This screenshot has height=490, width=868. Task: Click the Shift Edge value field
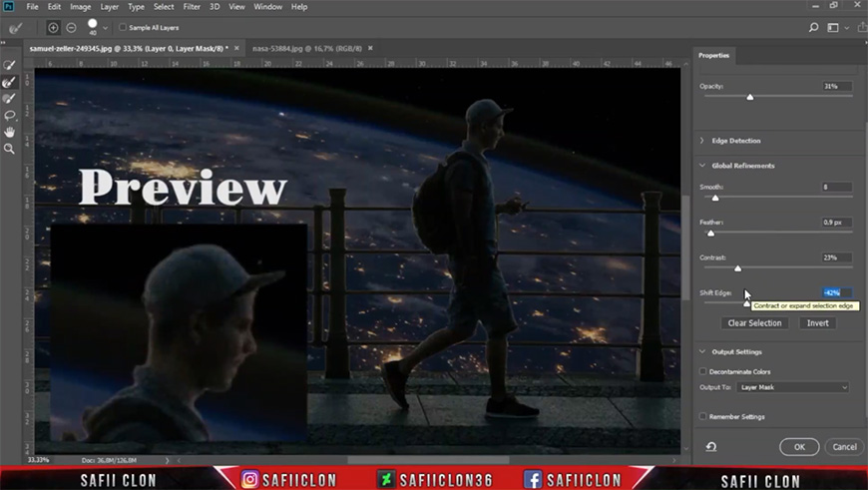[837, 292]
